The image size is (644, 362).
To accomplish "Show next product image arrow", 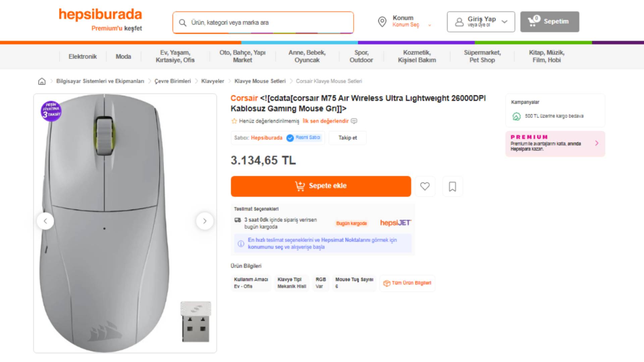I will click(x=205, y=221).
